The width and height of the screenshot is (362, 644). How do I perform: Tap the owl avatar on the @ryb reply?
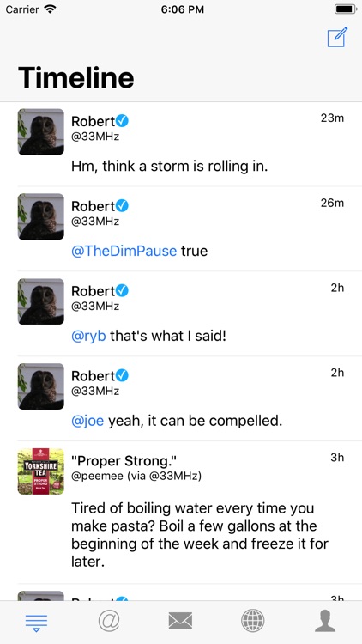[41, 301]
